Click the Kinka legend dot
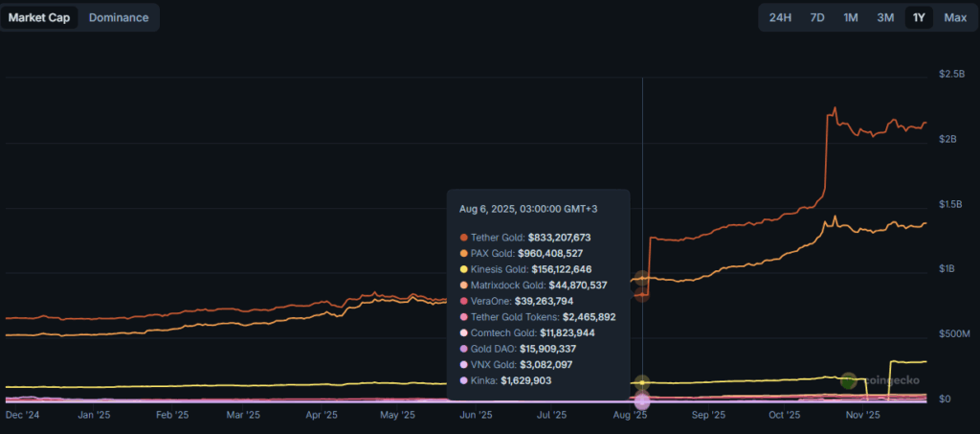 pos(464,380)
